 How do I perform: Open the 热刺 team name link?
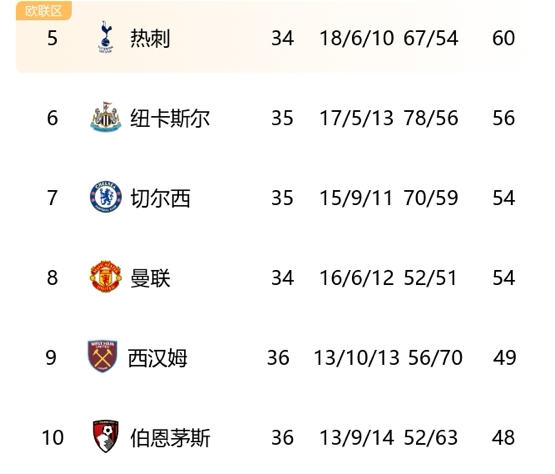click(150, 38)
